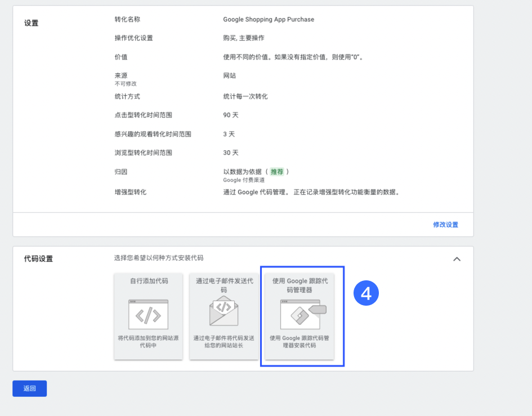Click the 操作优化设置 label
Viewport: 532px width, 416px height.
coord(133,38)
